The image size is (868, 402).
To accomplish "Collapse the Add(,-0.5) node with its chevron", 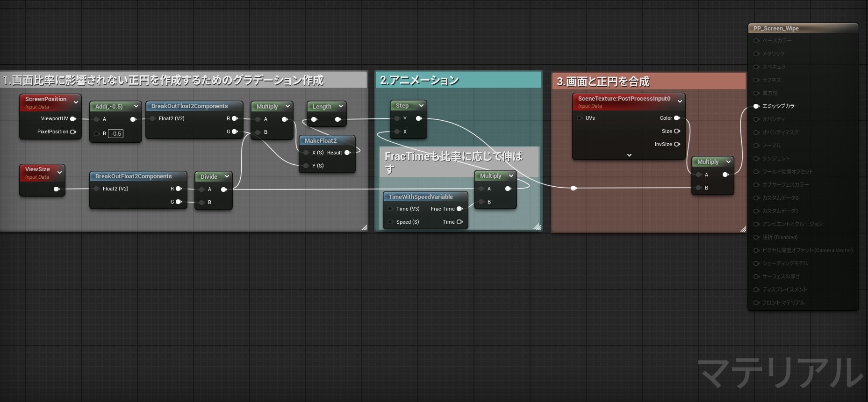I will pos(136,106).
